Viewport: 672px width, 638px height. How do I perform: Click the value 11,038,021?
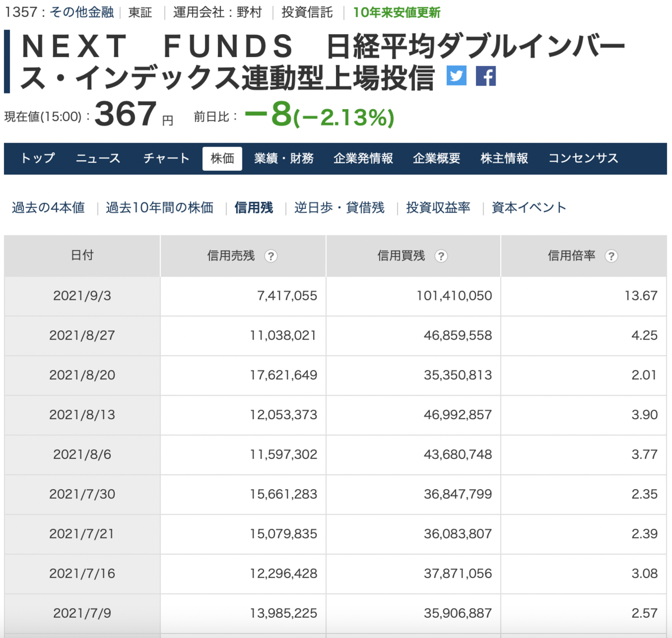point(283,336)
